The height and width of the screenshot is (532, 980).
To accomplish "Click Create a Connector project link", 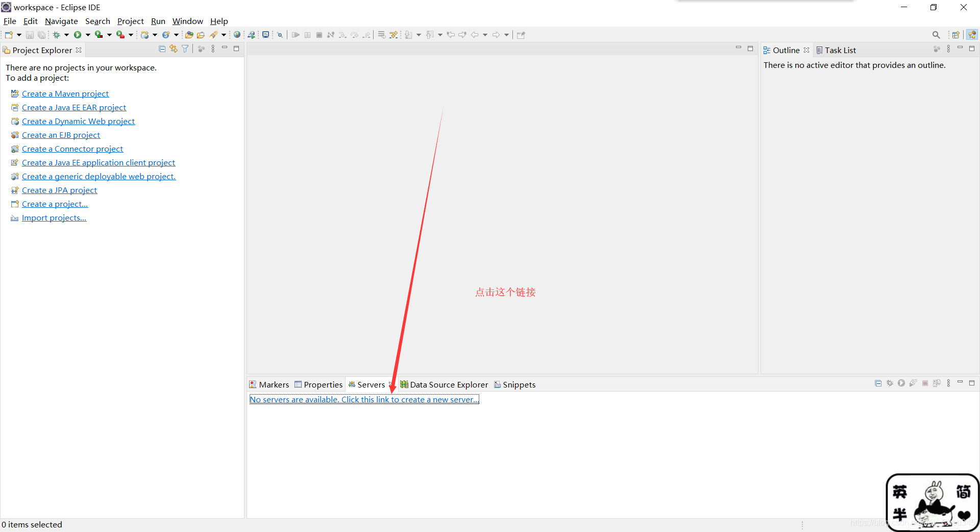I will 72,149.
